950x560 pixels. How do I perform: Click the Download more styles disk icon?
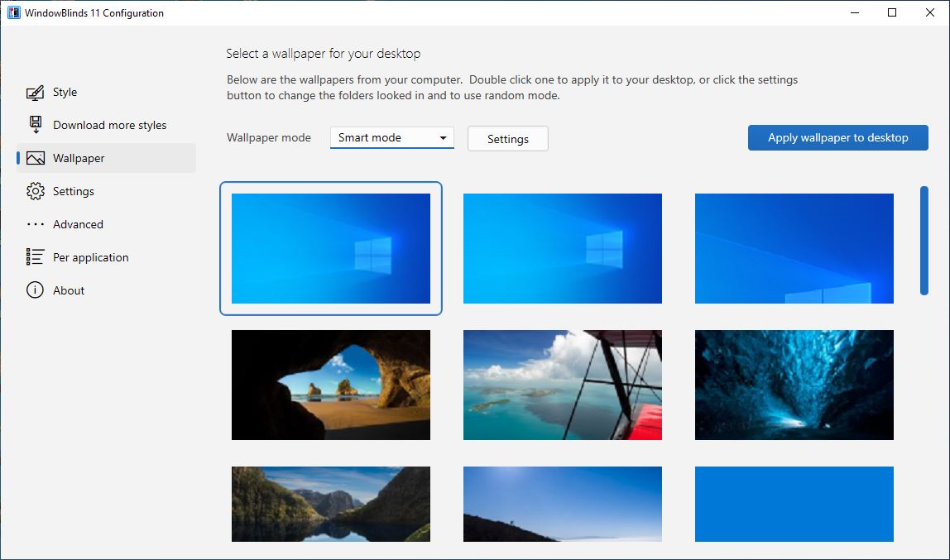click(x=35, y=125)
